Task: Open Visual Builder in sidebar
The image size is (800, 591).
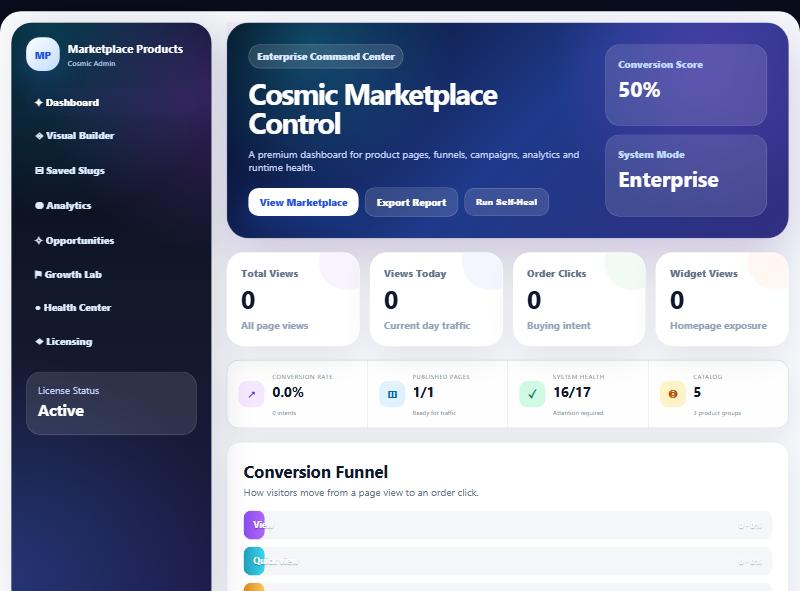Action: click(x=74, y=136)
